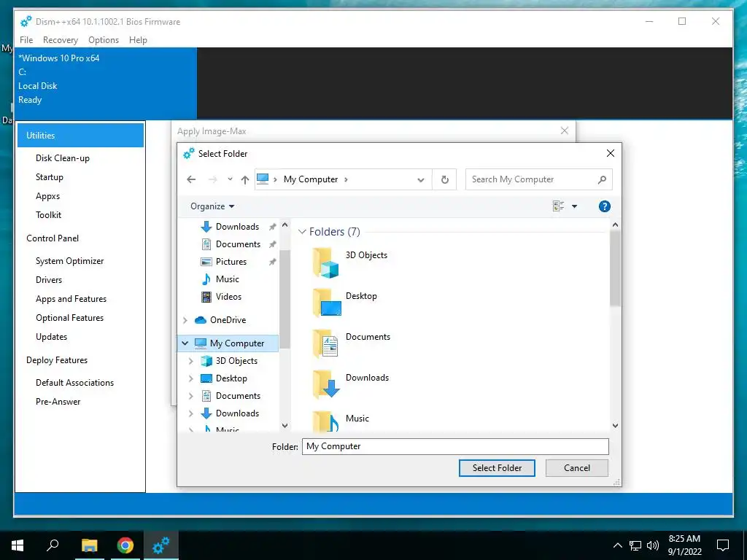Viewport: 747px width, 560px height.
Task: Click the Folder name input field
Action: coord(455,446)
